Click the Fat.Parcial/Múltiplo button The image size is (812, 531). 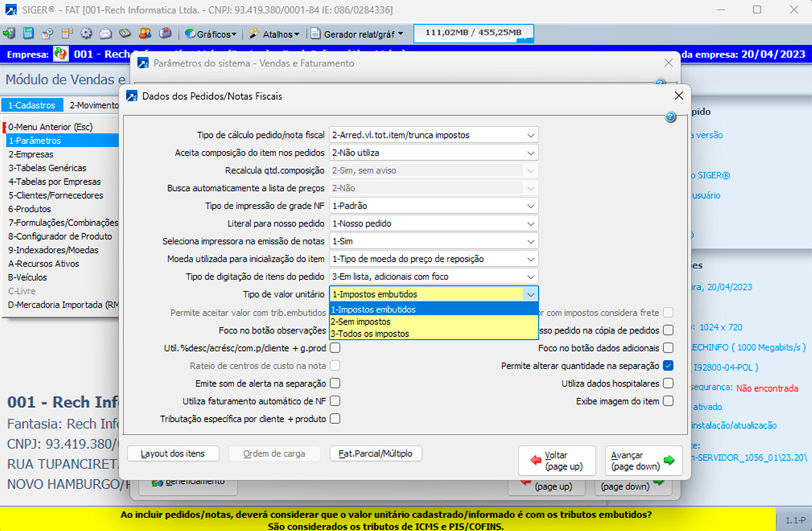375,453
